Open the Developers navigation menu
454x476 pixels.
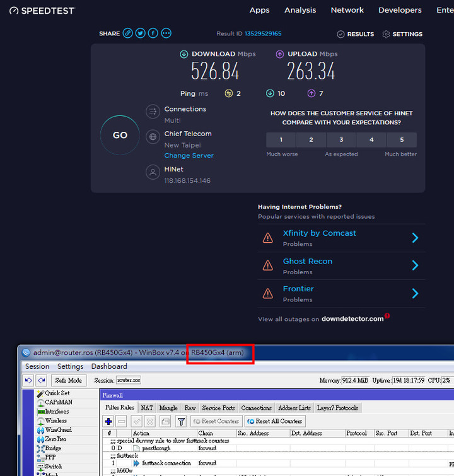(400, 10)
